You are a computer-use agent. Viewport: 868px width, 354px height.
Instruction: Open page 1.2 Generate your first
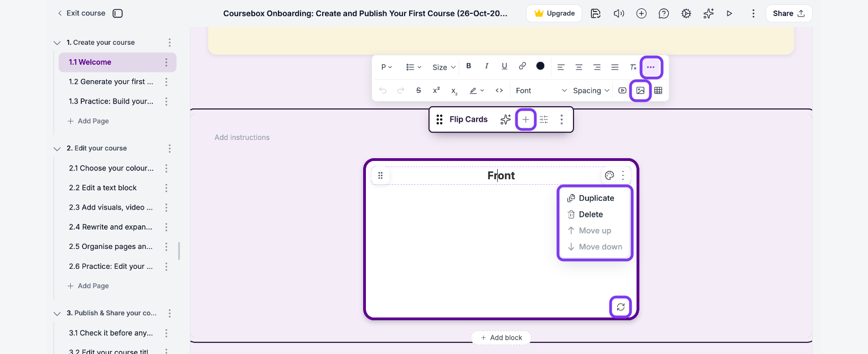tap(111, 82)
